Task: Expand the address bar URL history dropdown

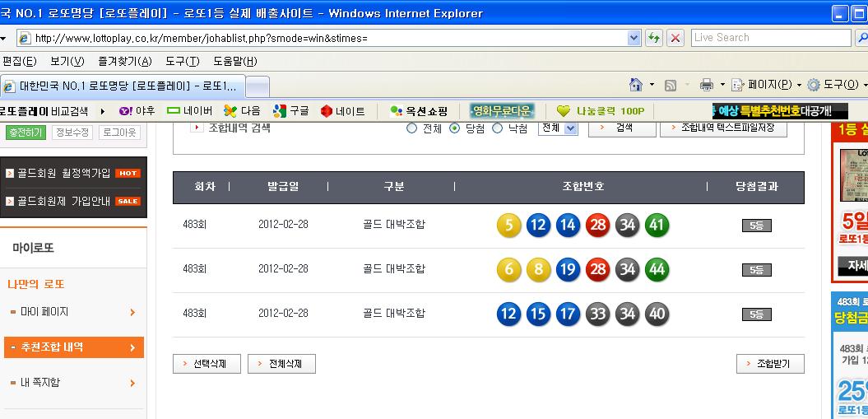Action: point(634,38)
